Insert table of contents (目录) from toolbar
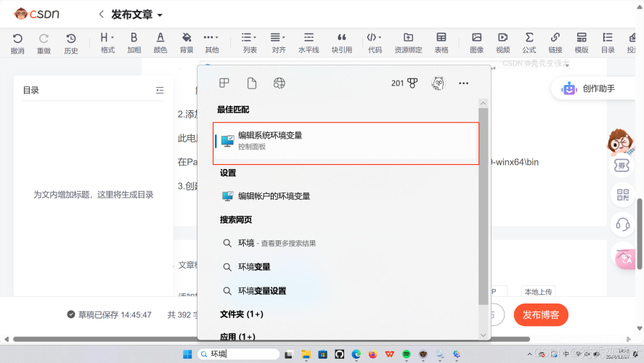This screenshot has height=363, width=644. [x=608, y=43]
